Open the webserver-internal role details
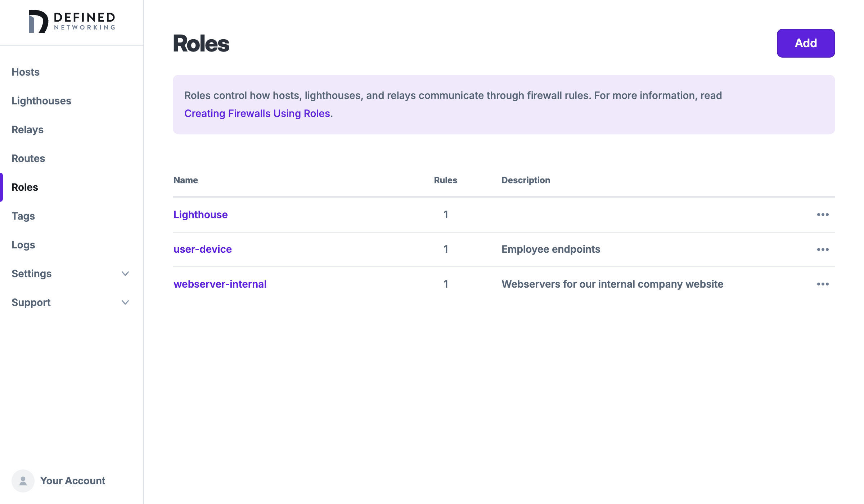The image size is (864, 504). tap(220, 284)
